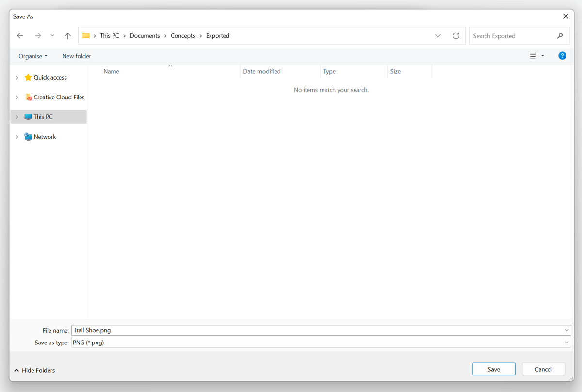This screenshot has height=392, width=582.
Task: Click New folder in the toolbar
Action: click(77, 56)
